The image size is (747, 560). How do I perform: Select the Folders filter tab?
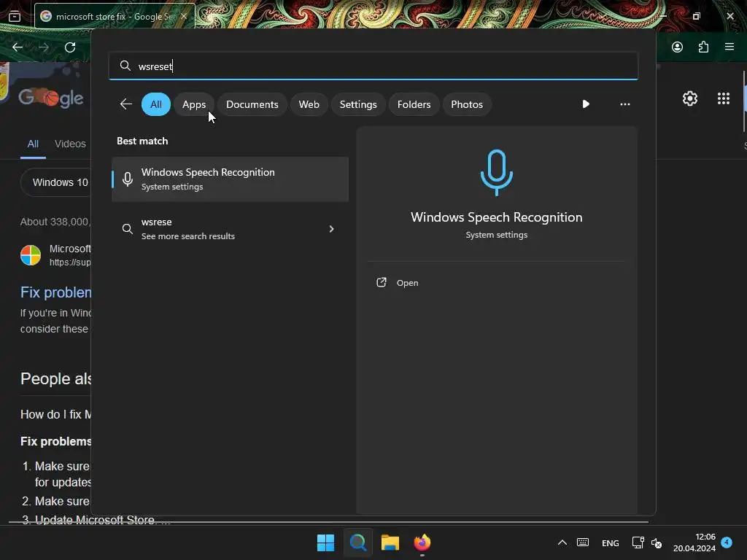point(414,104)
